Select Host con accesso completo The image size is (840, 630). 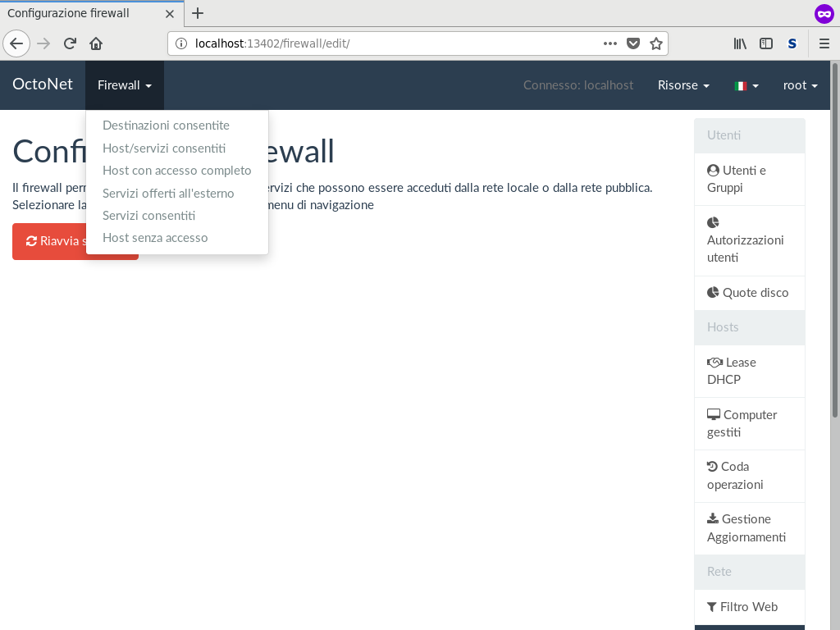tap(177, 171)
